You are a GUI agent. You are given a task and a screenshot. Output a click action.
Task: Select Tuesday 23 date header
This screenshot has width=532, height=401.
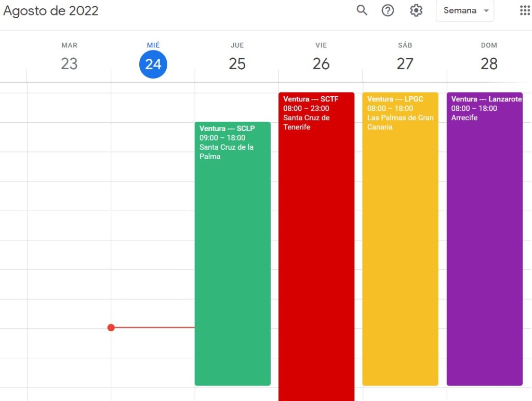click(69, 63)
